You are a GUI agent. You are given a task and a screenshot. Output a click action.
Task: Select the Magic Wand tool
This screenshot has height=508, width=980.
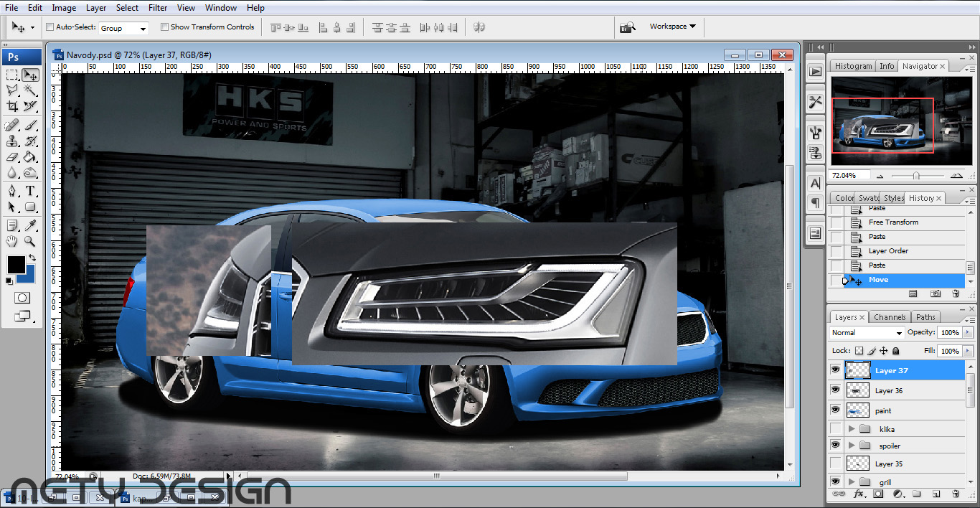point(30,90)
